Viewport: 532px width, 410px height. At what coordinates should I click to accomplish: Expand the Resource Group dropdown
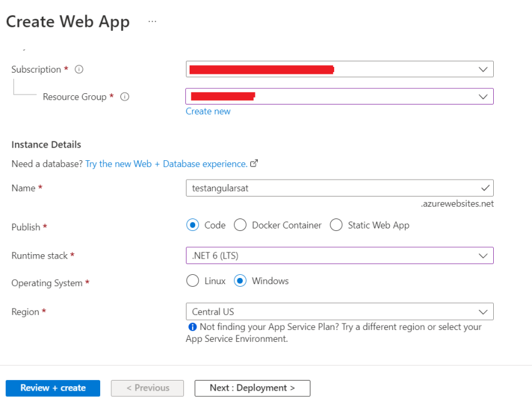click(483, 96)
